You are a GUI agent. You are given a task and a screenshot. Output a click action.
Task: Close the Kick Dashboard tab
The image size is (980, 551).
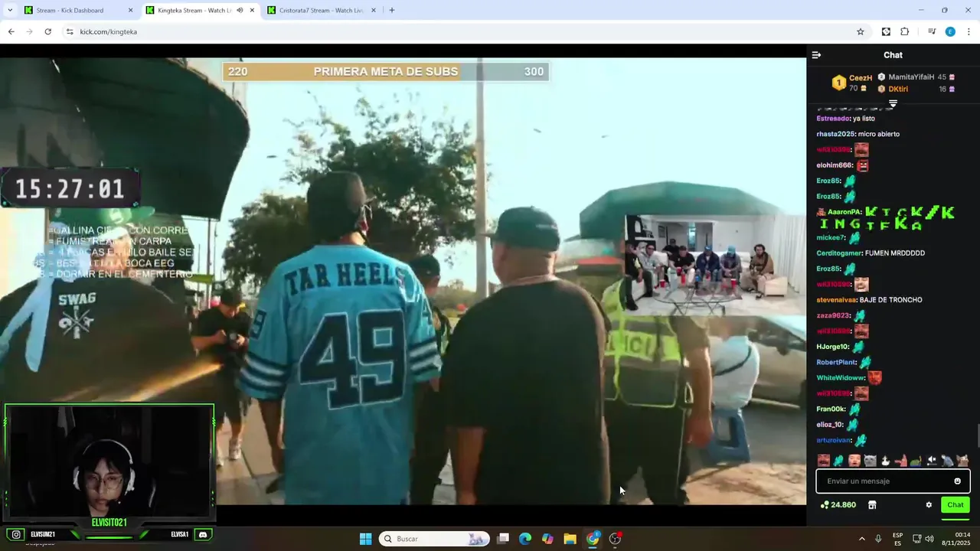click(x=130, y=10)
